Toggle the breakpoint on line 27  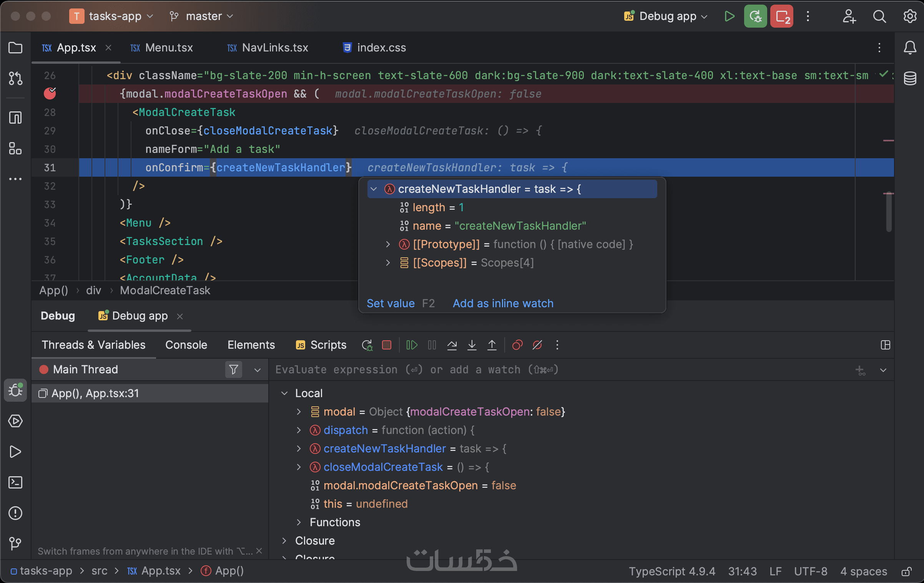50,94
